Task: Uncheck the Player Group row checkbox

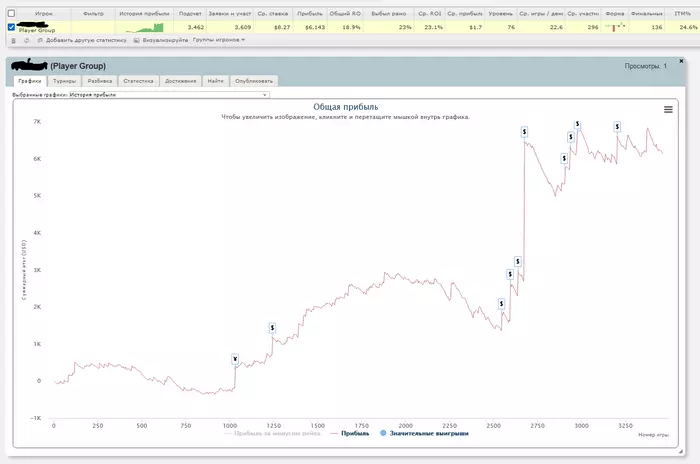Action: (x=12, y=27)
